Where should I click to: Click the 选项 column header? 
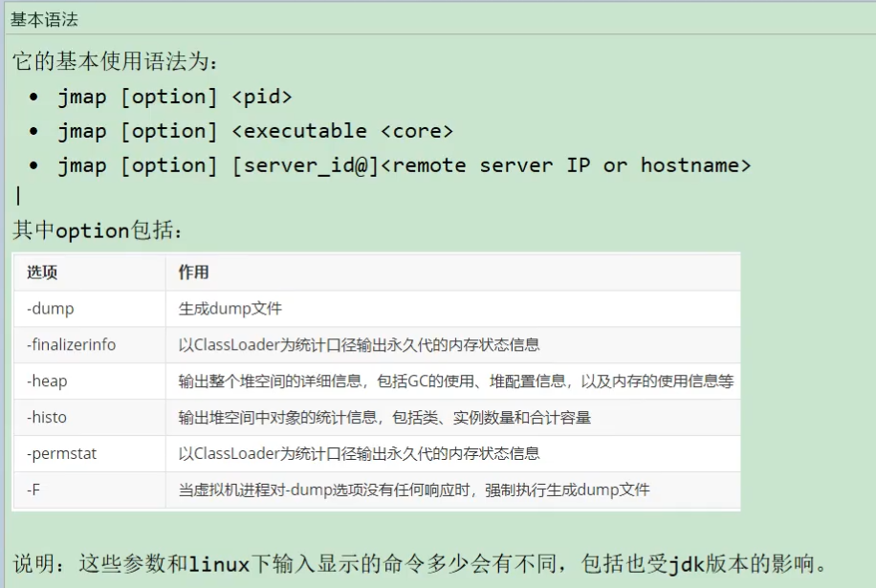42,272
